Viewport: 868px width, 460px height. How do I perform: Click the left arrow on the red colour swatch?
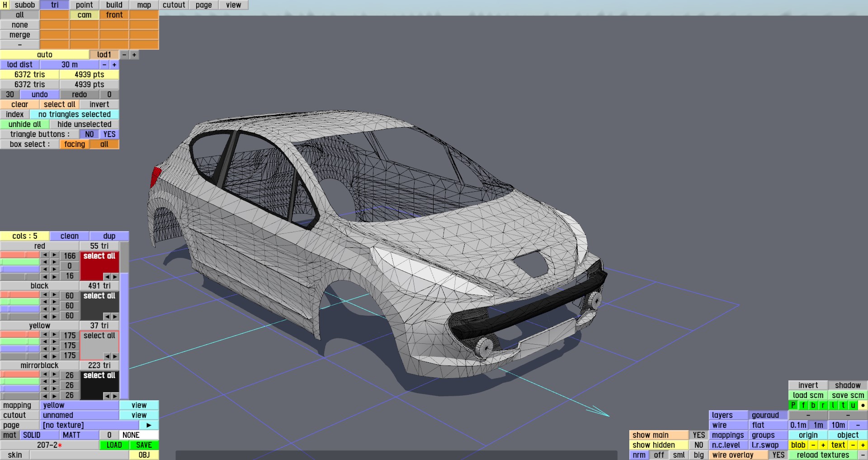(107, 276)
